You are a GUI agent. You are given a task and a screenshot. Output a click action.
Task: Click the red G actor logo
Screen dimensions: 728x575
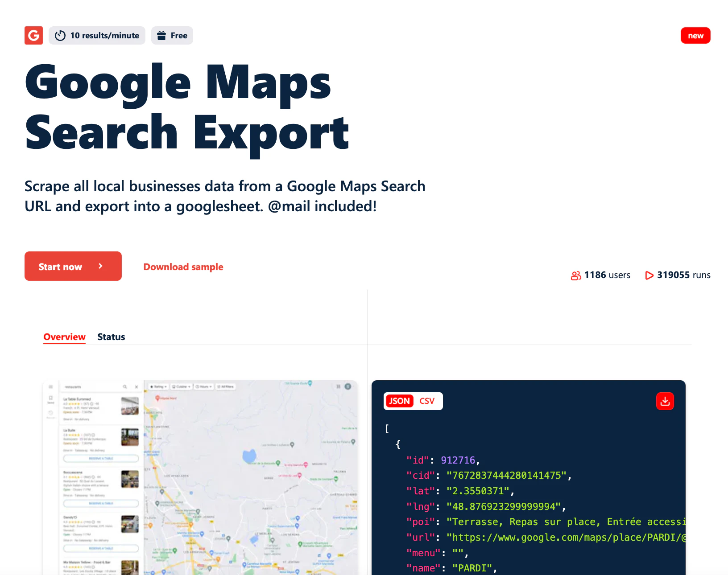(x=33, y=35)
